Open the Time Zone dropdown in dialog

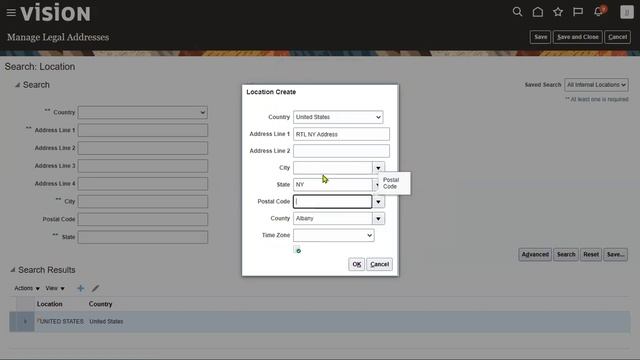point(333,235)
